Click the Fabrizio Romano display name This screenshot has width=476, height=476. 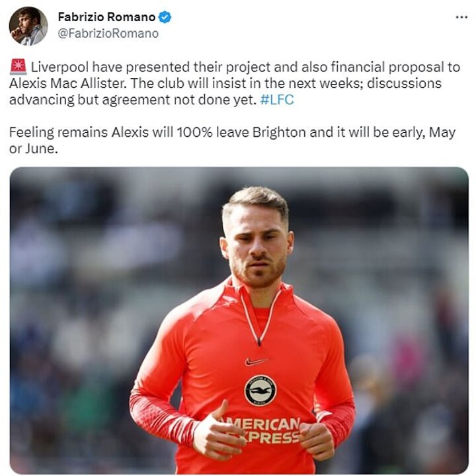point(106,17)
